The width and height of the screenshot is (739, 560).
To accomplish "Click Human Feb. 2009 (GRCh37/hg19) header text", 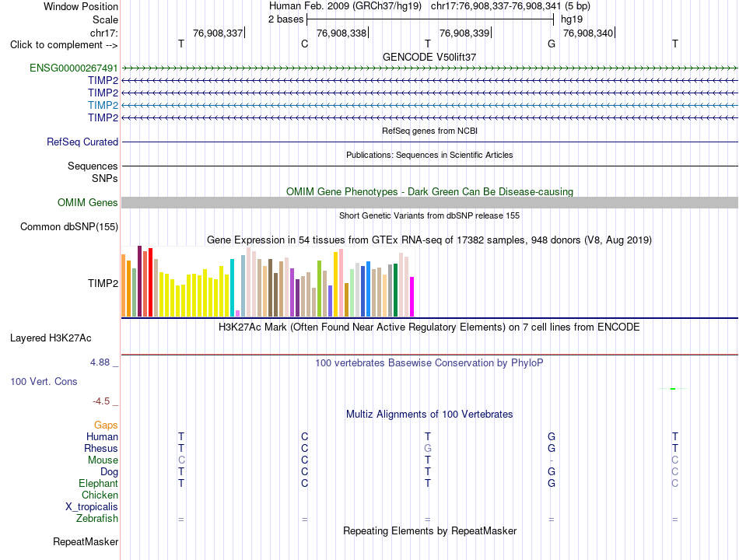I will [x=345, y=6].
